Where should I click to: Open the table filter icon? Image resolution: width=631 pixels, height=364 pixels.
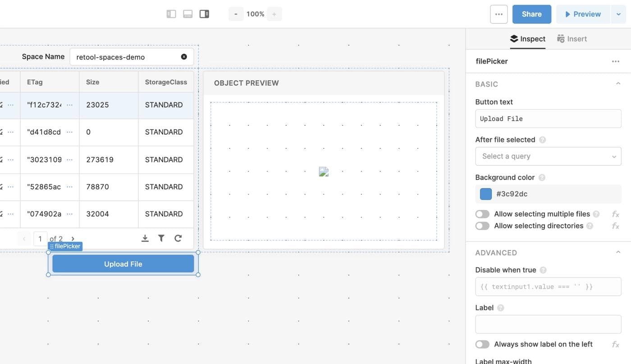[161, 238]
